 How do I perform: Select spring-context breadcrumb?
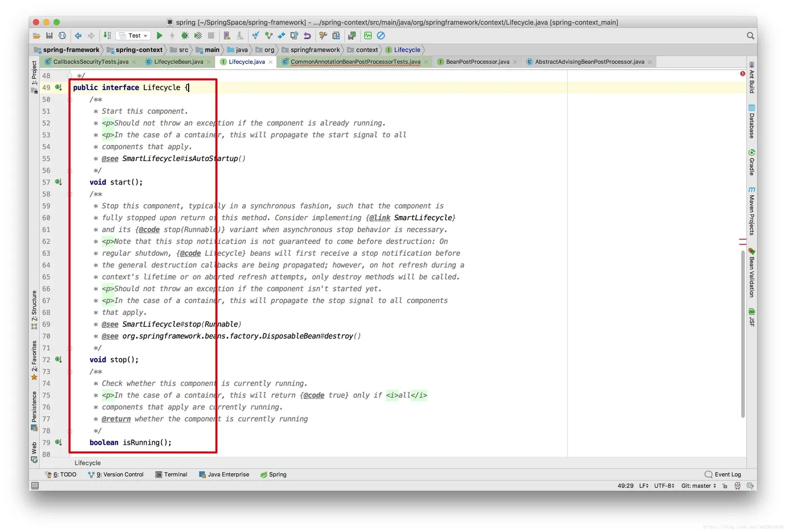tap(135, 50)
